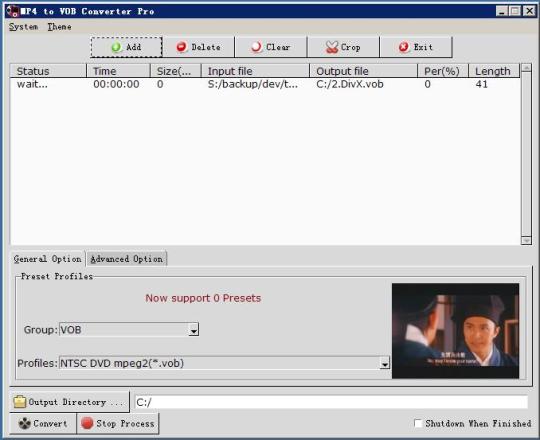Click the red Stop Process icon

coord(87,423)
